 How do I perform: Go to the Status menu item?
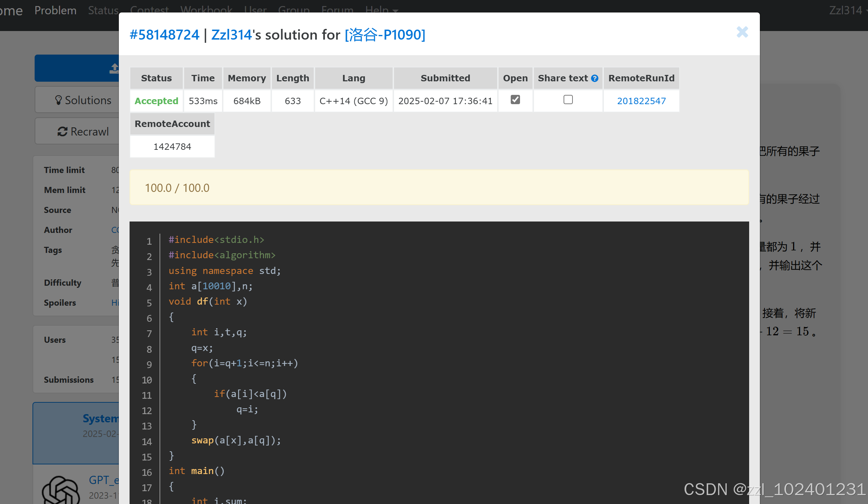[x=103, y=10]
